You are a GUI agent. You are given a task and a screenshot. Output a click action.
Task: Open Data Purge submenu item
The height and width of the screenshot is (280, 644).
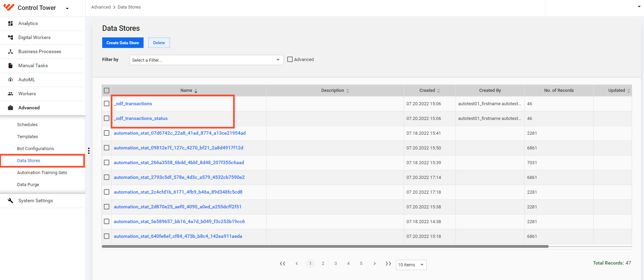[28, 184]
